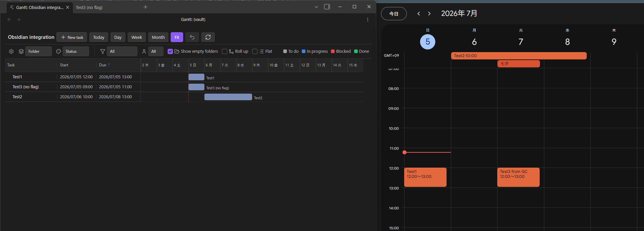Click the palette icon beside Status
Screen dimensions: 644x231
click(x=59, y=51)
